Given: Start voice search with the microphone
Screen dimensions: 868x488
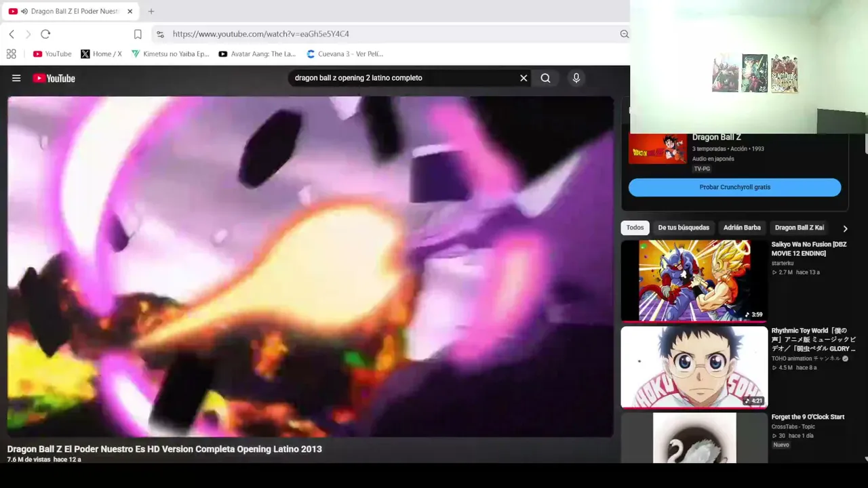Looking at the screenshot, I should [x=576, y=78].
